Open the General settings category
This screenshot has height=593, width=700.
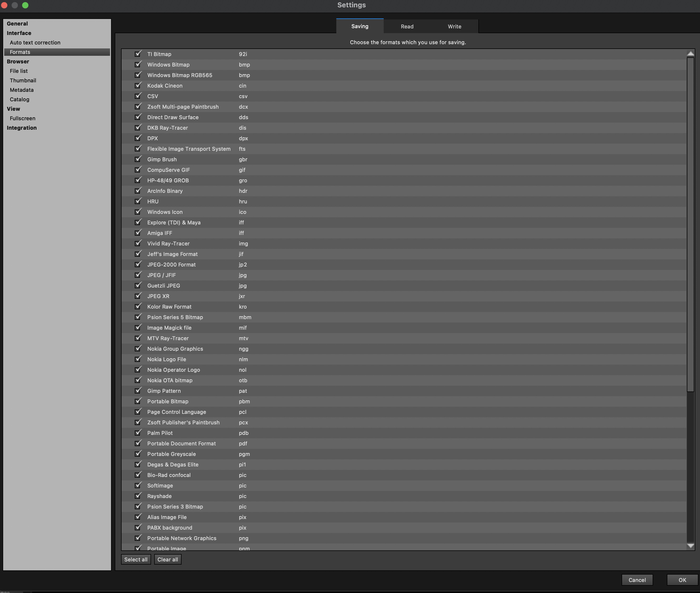coord(17,23)
